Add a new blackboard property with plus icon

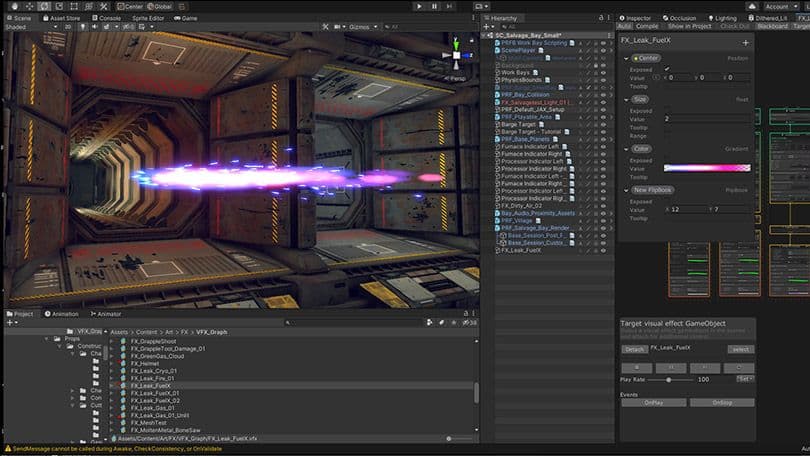(745, 43)
